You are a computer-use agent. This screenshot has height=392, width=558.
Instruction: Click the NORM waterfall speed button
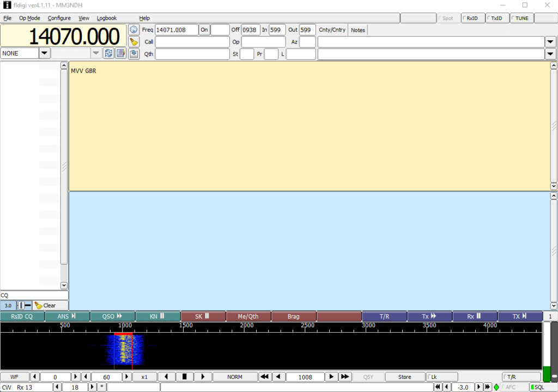coord(235,377)
